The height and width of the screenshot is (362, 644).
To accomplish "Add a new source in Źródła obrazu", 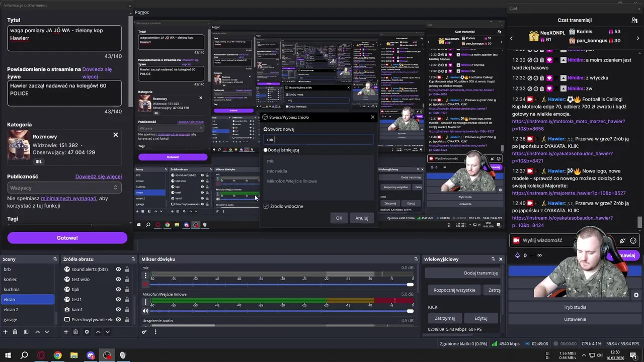I will pyautogui.click(x=66, y=332).
